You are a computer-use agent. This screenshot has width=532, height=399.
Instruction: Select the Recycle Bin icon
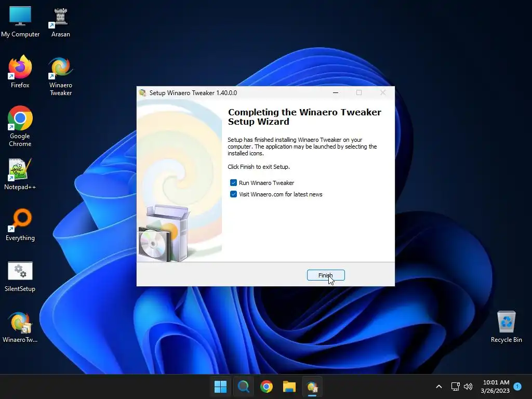click(506, 327)
